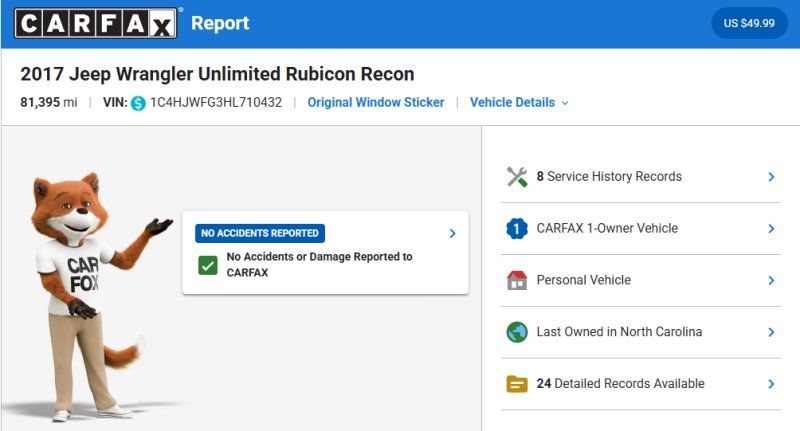Open 24 Detailed Records Available text
This screenshot has height=431, width=800.
(620, 384)
